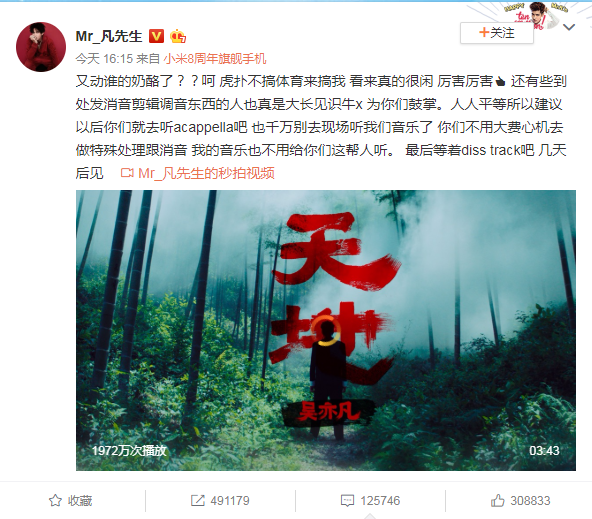
Task: Click the comment bubble icon
Action: [347, 501]
